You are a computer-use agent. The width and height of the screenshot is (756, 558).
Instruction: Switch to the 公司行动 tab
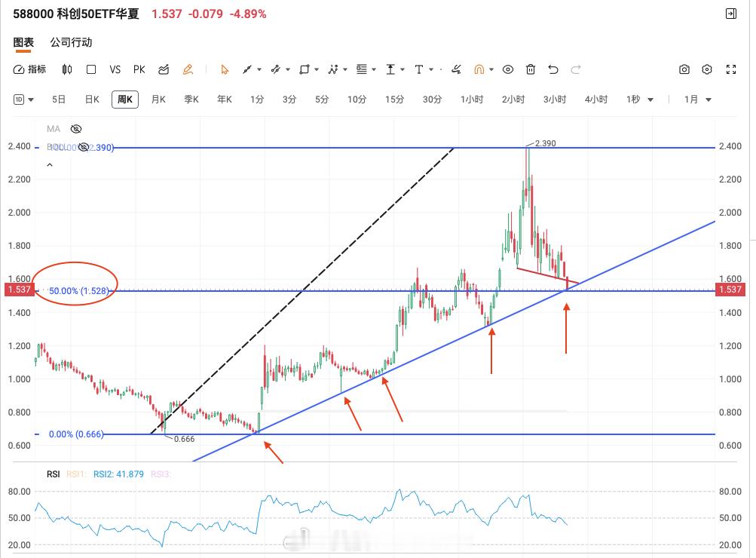point(71,42)
